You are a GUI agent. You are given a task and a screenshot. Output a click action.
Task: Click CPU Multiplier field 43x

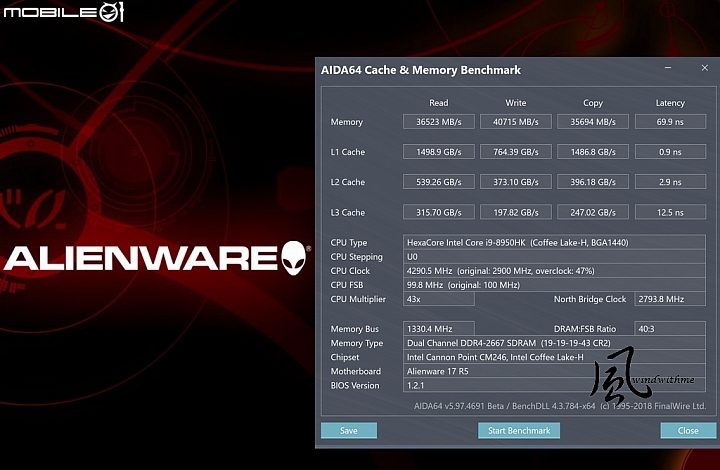click(439, 299)
